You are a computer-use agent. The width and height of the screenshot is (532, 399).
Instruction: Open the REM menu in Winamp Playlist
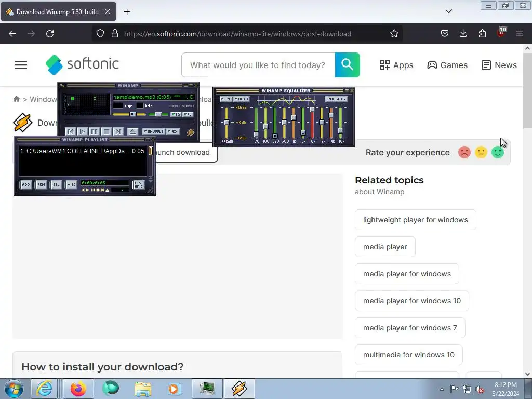click(42, 185)
